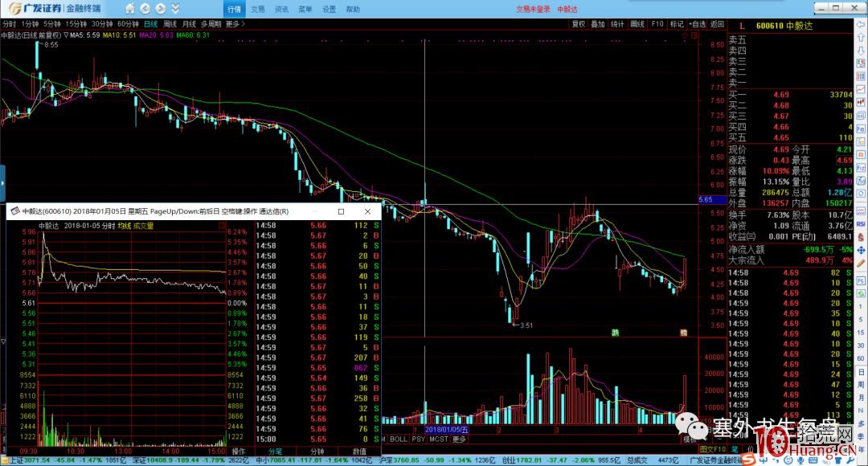Click the four-way move arrows icon in sidebar

[861, 250]
